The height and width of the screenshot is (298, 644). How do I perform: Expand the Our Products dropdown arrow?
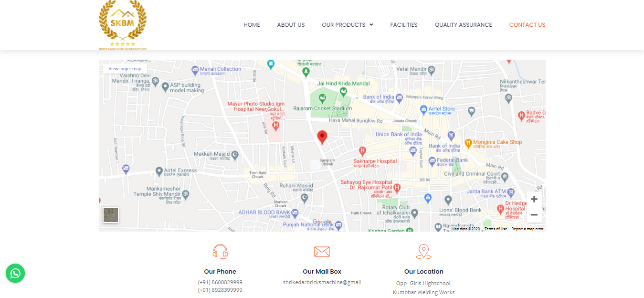click(371, 25)
